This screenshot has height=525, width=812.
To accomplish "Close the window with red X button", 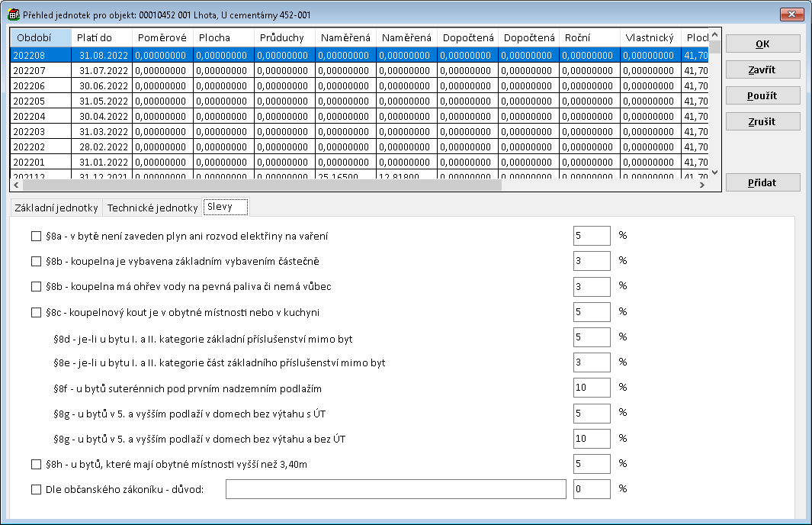I will pyautogui.click(x=791, y=14).
